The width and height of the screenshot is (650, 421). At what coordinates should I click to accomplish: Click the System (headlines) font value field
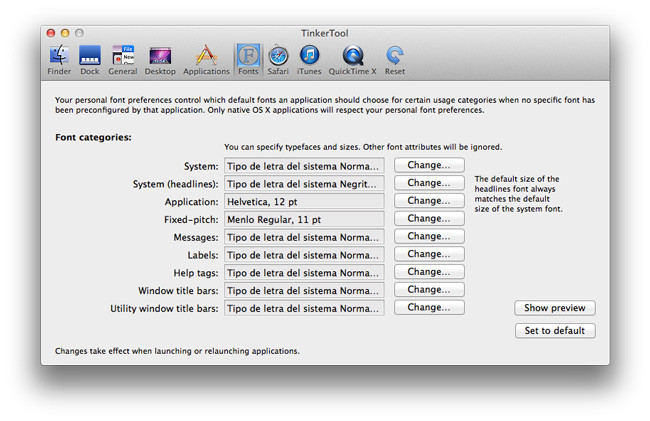304,184
